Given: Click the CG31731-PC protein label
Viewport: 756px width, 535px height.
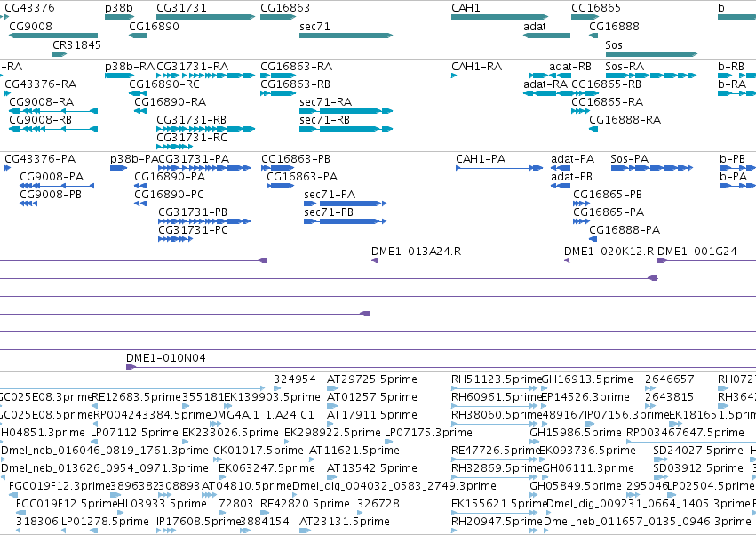Looking at the screenshot, I should tap(193, 230).
